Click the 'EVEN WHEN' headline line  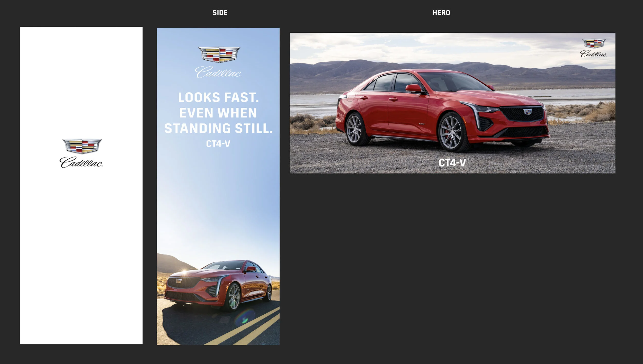(x=218, y=113)
